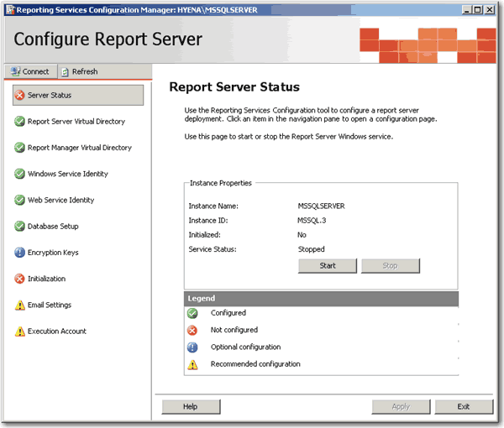This screenshot has width=504, height=428.
Task: Click the Execution Account warning icon
Action: click(x=19, y=331)
